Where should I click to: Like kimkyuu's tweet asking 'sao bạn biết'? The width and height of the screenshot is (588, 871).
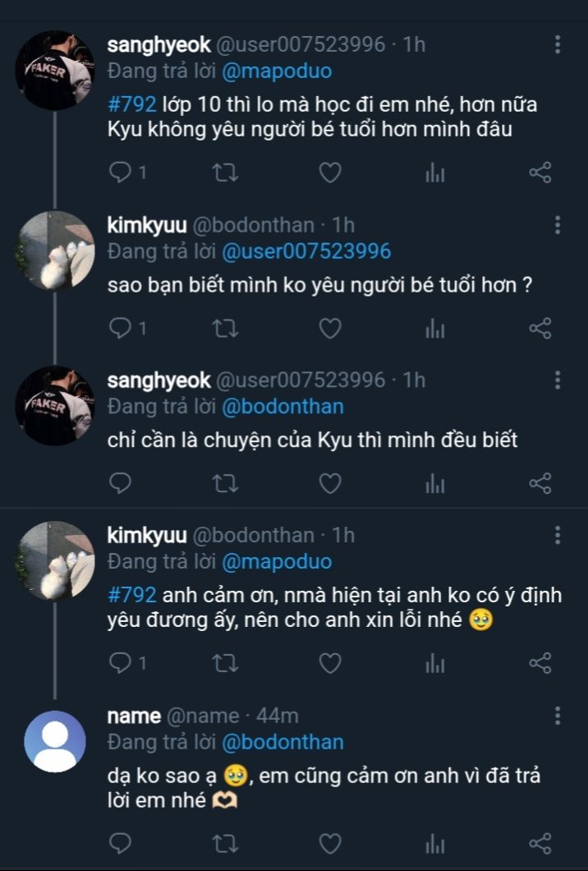[330, 329]
